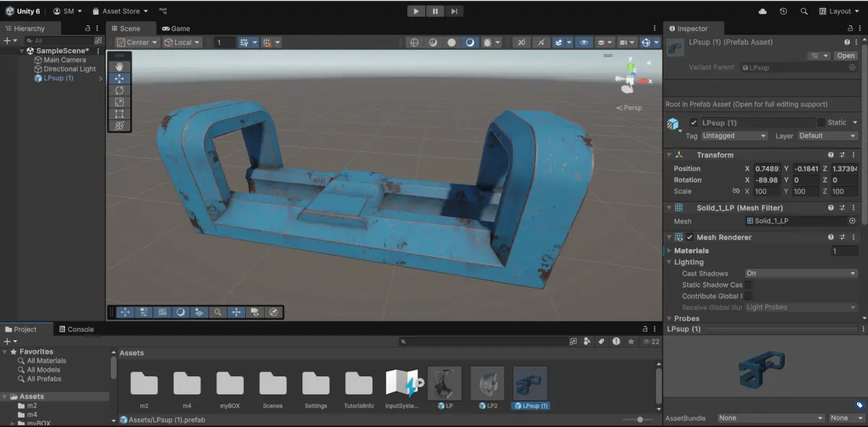Open the Cast Shadows dropdown
This screenshot has width=868, height=427.
click(800, 274)
